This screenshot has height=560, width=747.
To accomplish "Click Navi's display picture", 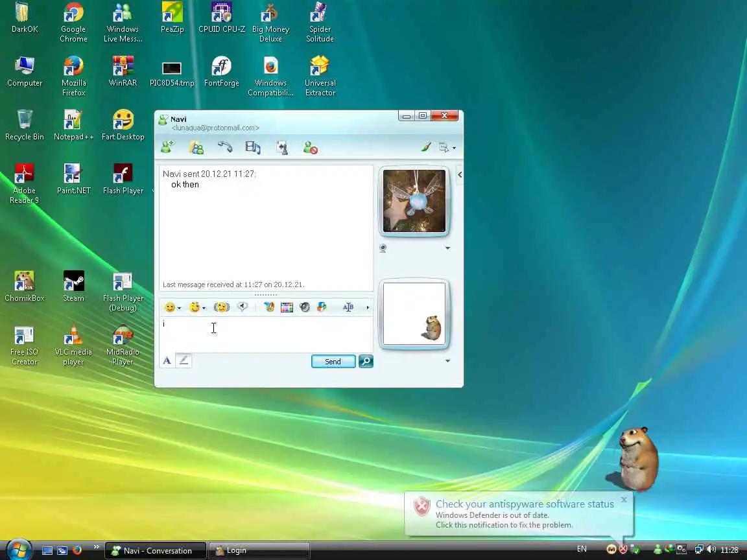I will [x=414, y=201].
